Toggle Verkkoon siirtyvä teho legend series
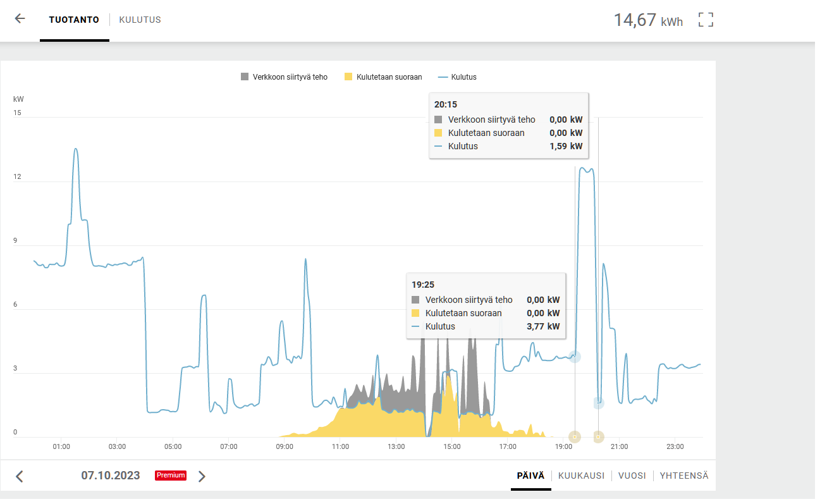827x504 pixels. pos(284,77)
